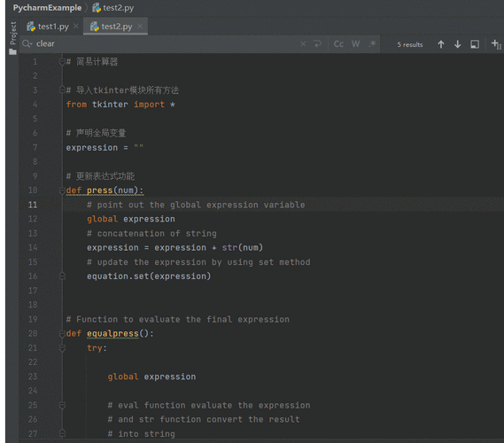The width and height of the screenshot is (504, 443).
Task: Add selection for next occurrence icon
Action: 496,44
